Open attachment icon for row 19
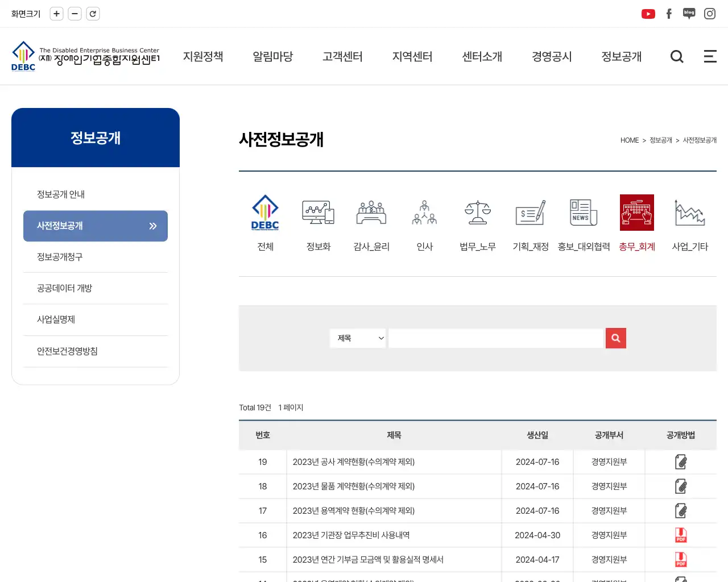 click(681, 462)
